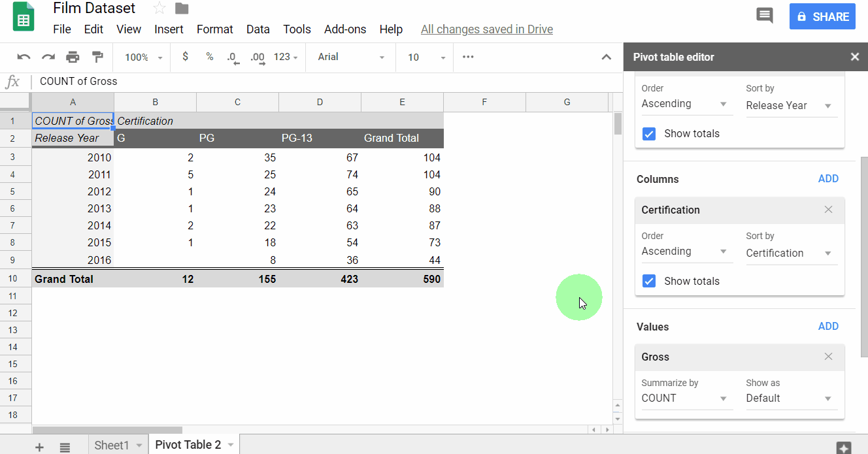Click All changes saved in Drive link

(x=487, y=29)
